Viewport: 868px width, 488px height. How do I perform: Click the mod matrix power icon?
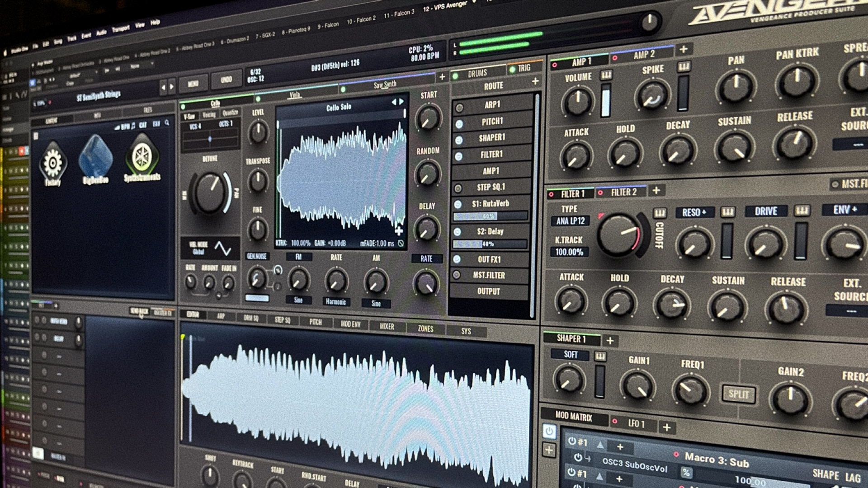pyautogui.click(x=549, y=431)
